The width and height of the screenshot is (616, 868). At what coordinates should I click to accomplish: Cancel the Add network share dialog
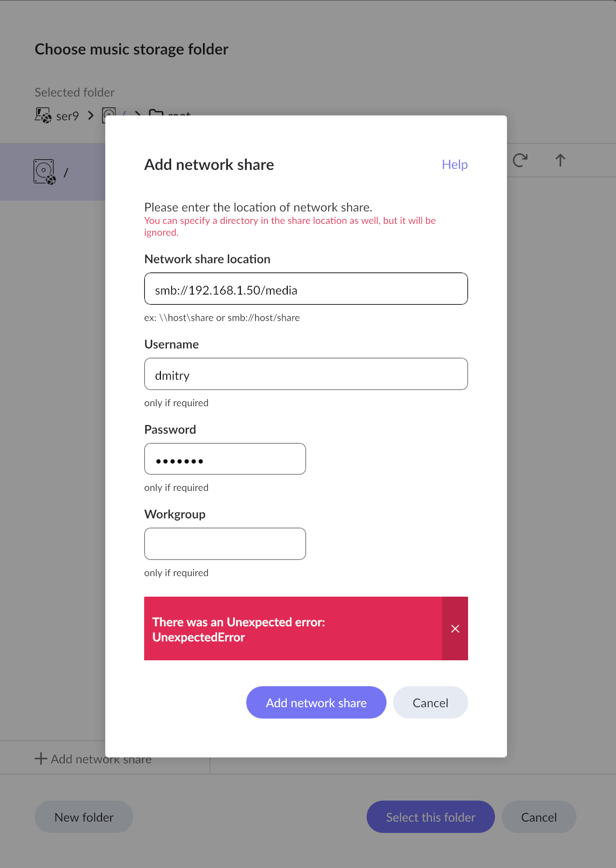pos(430,703)
